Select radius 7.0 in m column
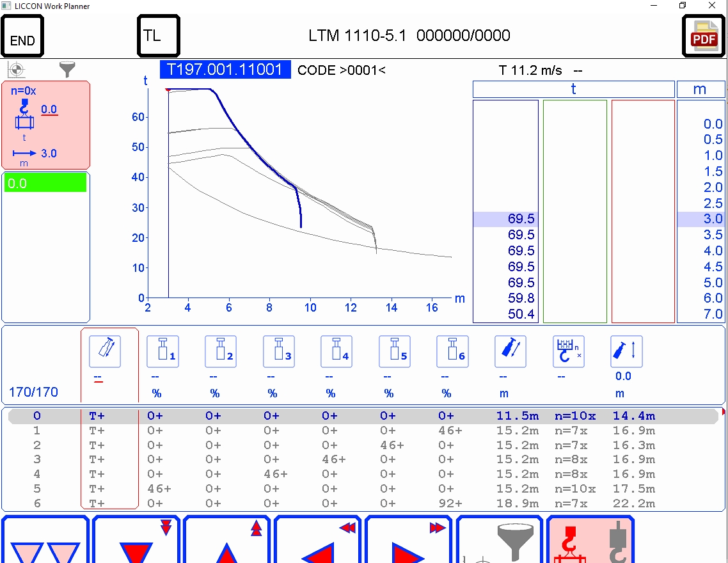 pos(713,314)
